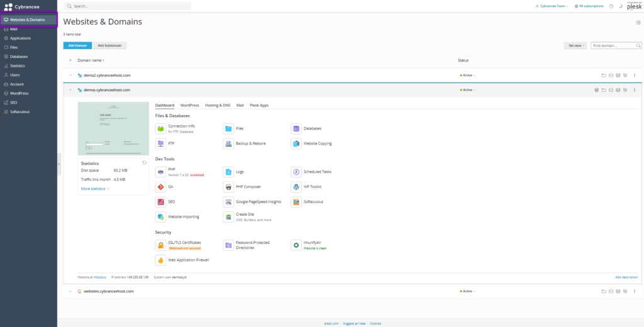The image size is (644, 327).
Task: Open Active status dropdown for demo2.cybranceehost.com
Action: [x=467, y=75]
